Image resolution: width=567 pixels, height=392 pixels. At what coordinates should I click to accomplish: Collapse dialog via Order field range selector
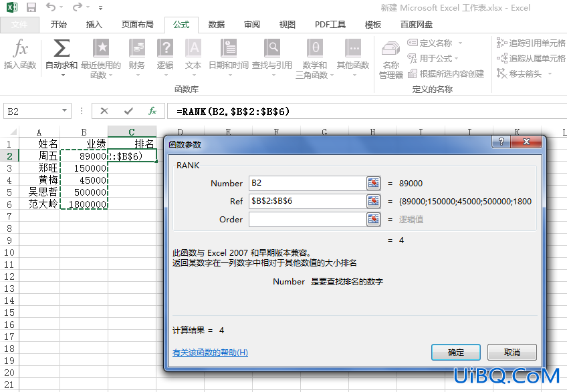pos(373,219)
